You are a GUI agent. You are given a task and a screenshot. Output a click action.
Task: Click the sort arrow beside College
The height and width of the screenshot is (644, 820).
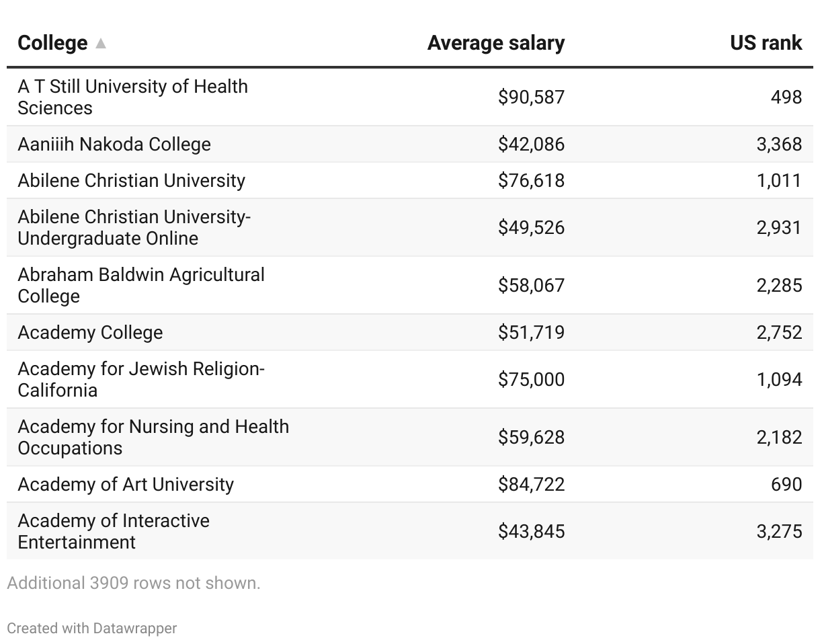point(101,44)
